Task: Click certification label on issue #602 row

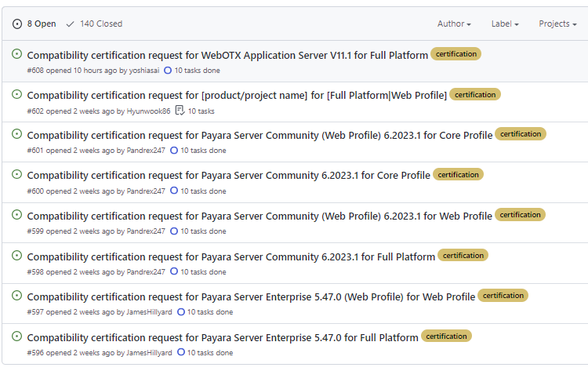Action: point(475,95)
